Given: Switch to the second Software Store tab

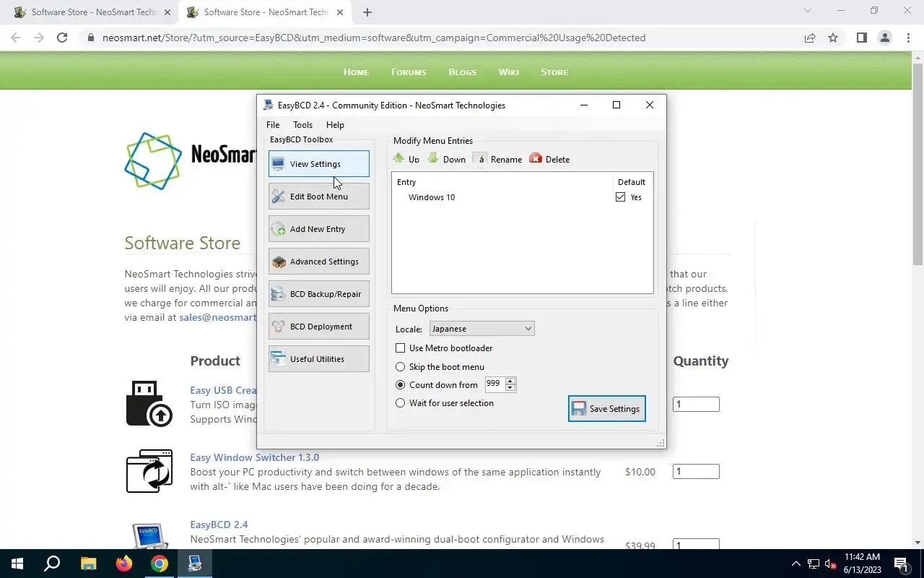Looking at the screenshot, I should click(265, 12).
